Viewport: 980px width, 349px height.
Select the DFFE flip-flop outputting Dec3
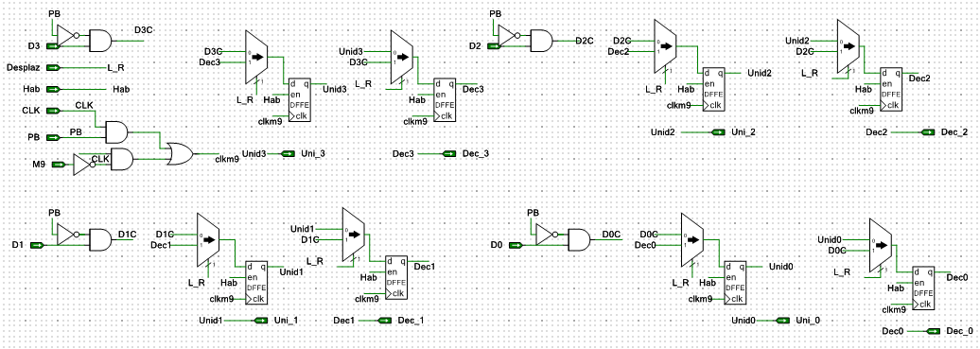(446, 100)
